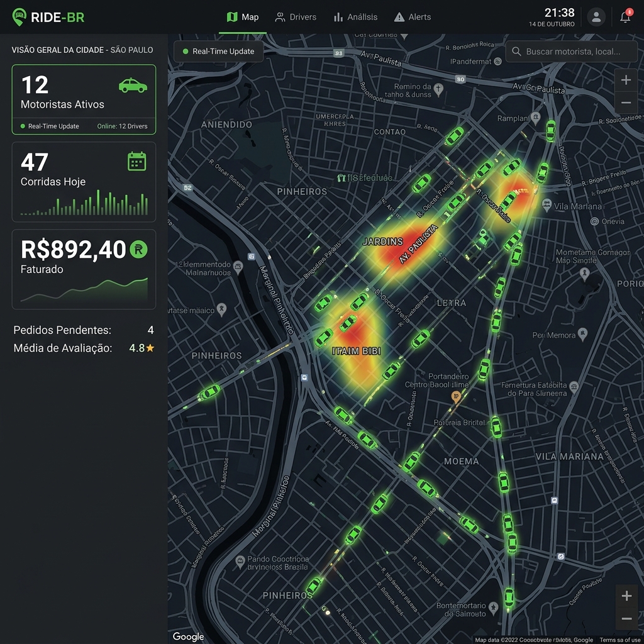Open the Análisis tab

point(355,17)
